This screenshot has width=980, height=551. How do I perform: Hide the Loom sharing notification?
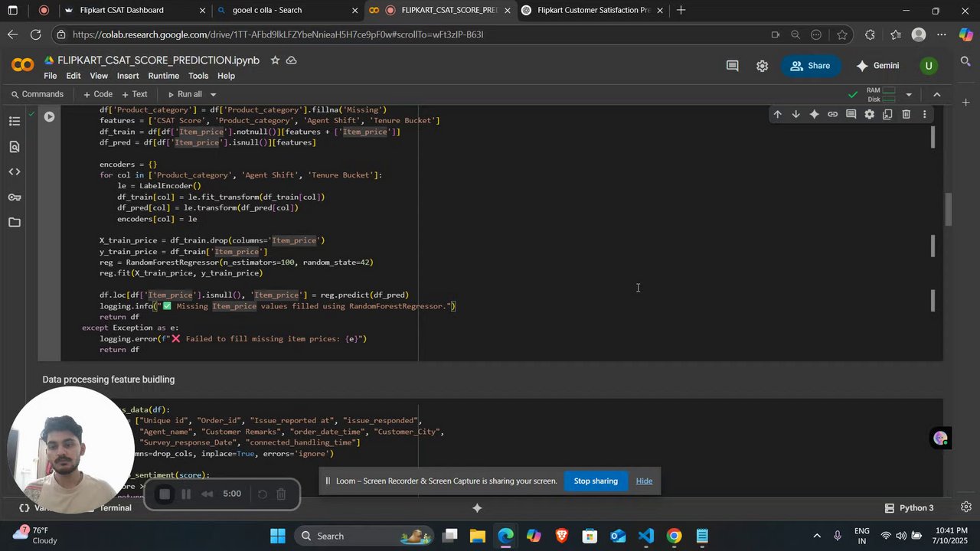[644, 481]
